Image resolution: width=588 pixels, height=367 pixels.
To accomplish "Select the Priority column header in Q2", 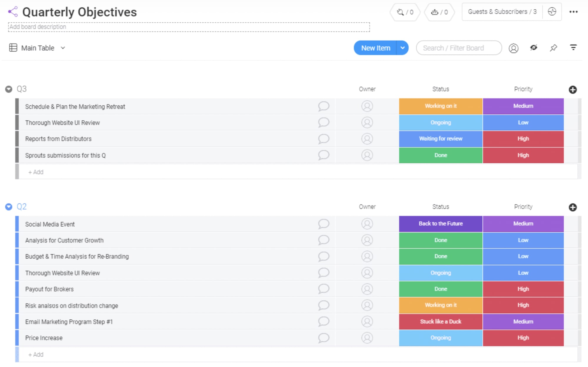I will point(523,207).
